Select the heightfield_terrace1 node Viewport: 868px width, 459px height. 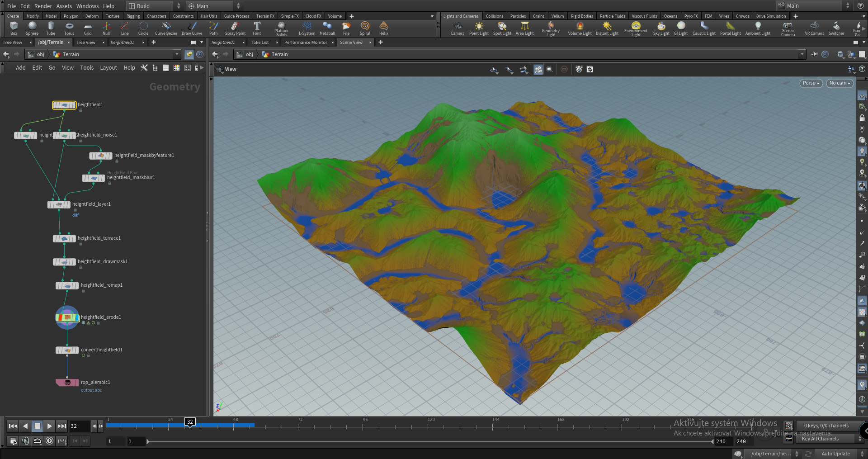pyautogui.click(x=65, y=238)
